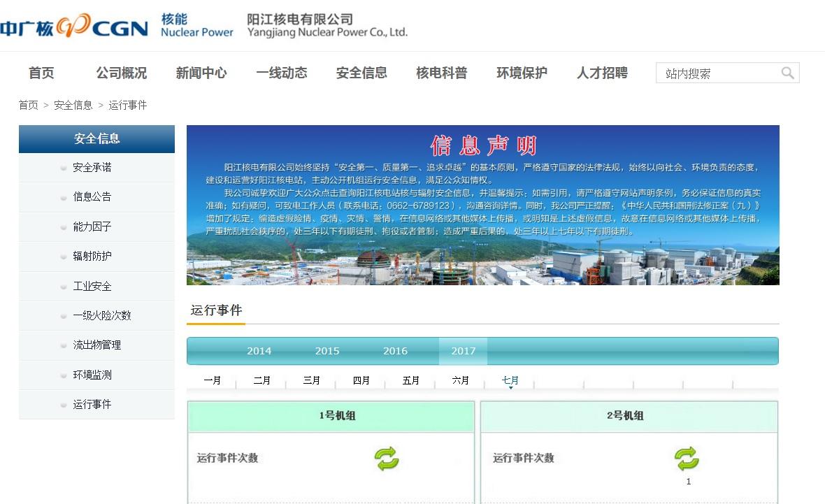Switch to the 2017 year tab
The width and height of the screenshot is (825, 504).
(464, 351)
